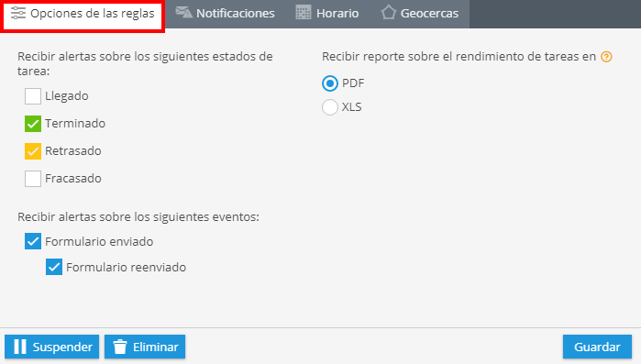Toggle the Formulario enviado checkbox
Viewport: 641px width, 364px height.
[33, 241]
